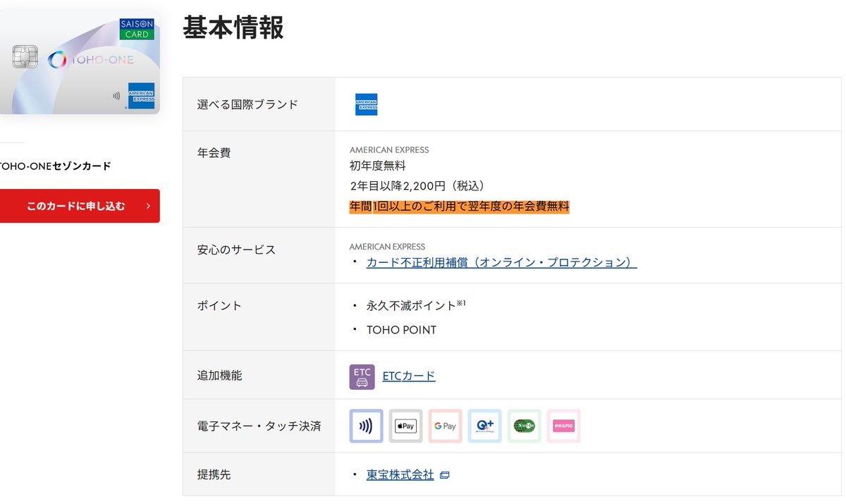Image resolution: width=846 pixels, height=504 pixels.
Task: Click the ポイント row label
Action: [219, 305]
